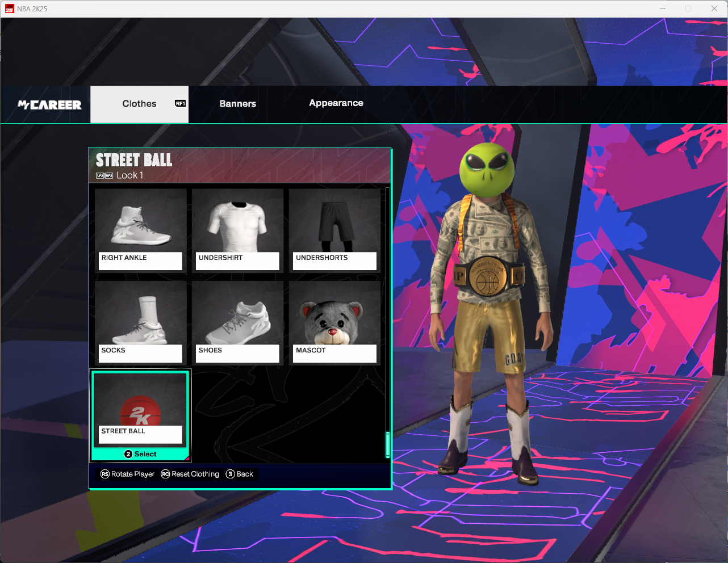Screen dimensions: 728x563
Task: Click the Select prompt under Street Ball
Action: coord(140,454)
